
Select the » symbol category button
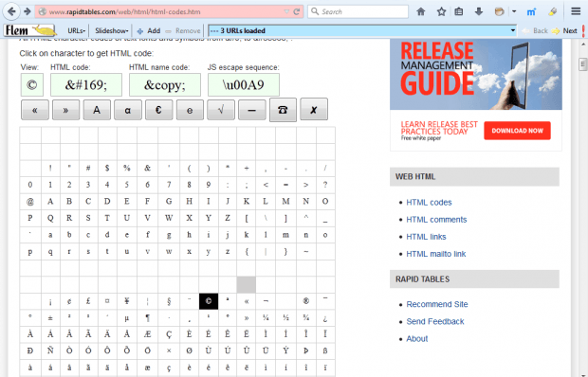click(65, 110)
